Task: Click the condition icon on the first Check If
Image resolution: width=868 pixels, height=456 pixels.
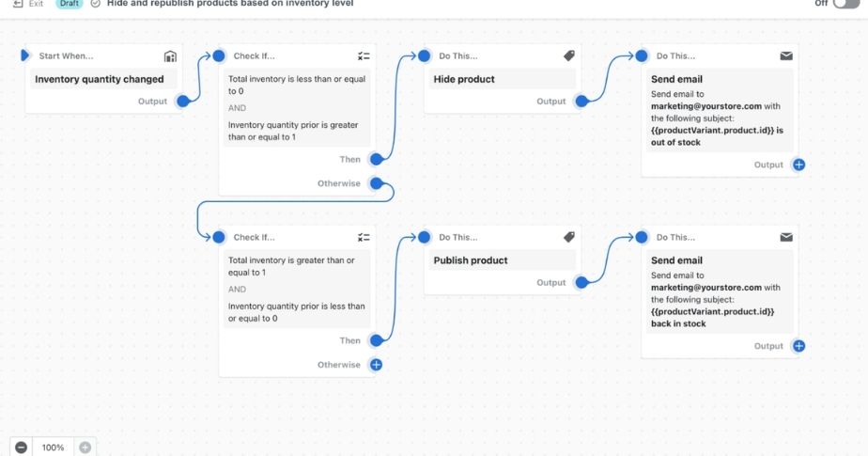Action: [364, 56]
